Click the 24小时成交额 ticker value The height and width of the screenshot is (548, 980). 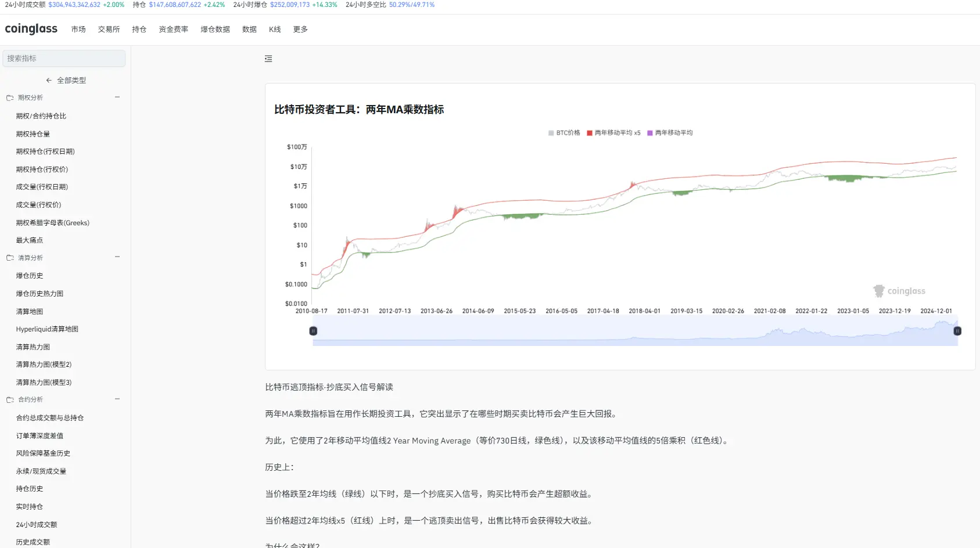coord(74,5)
